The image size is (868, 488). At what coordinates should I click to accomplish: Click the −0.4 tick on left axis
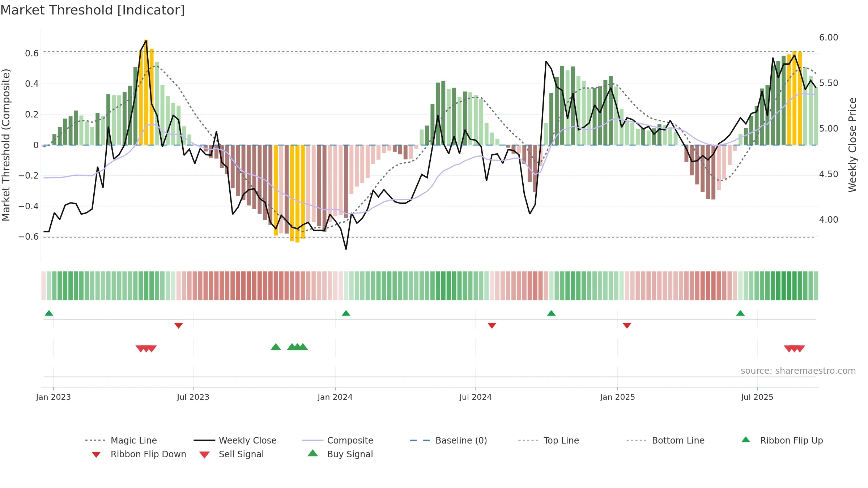tap(29, 206)
